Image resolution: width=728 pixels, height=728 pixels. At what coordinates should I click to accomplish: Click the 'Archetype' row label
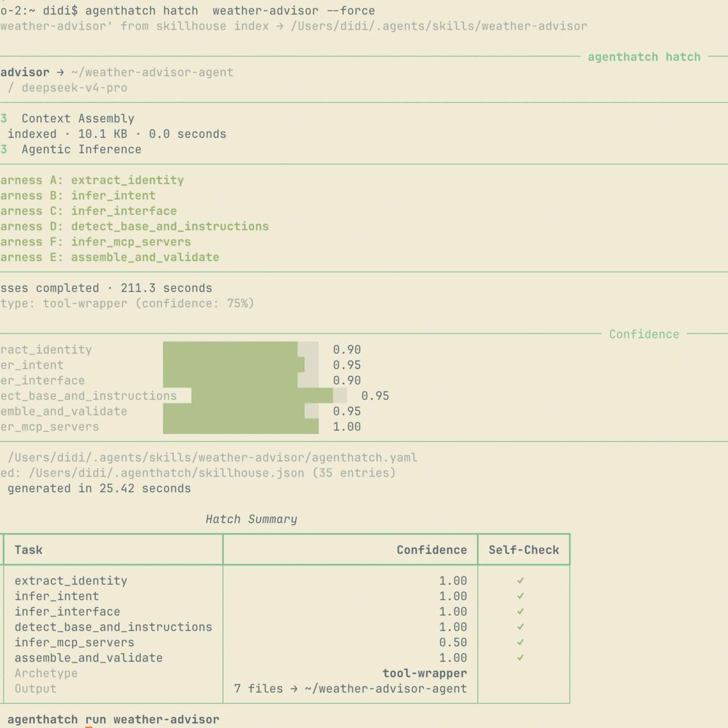[x=46, y=673]
